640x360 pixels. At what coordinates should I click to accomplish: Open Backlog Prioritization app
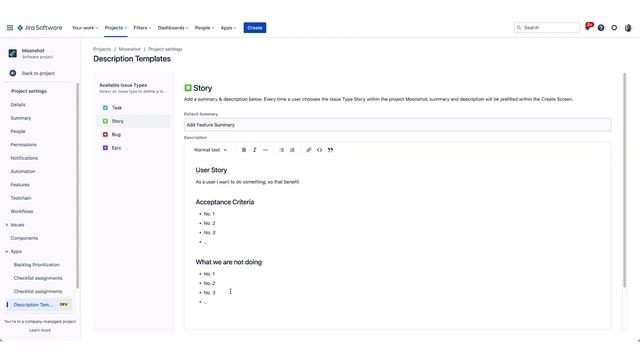pyautogui.click(x=37, y=265)
